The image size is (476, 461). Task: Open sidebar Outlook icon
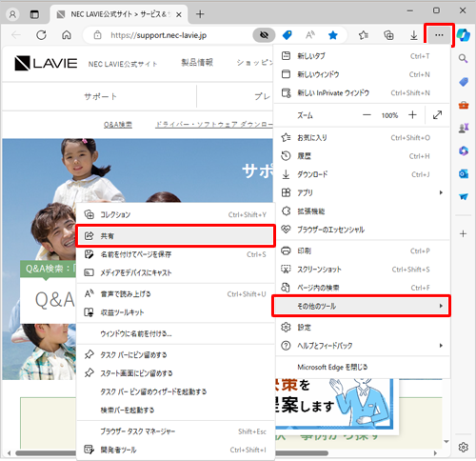[464, 173]
